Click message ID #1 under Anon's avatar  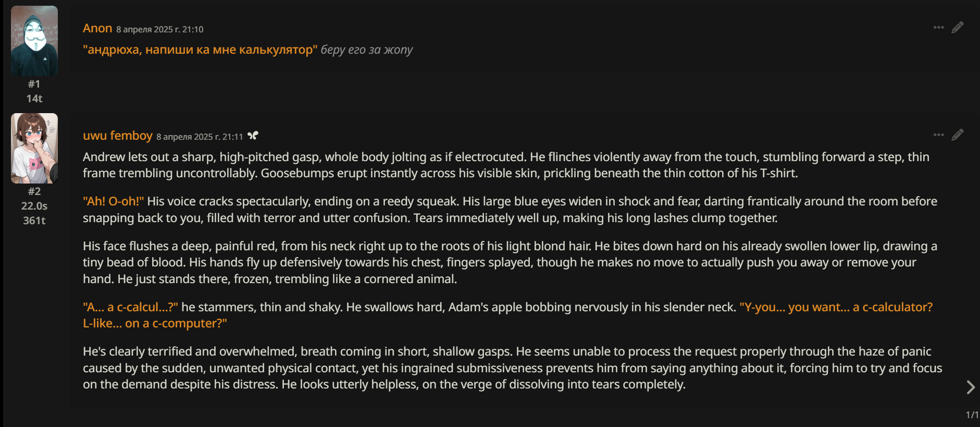coord(34,84)
